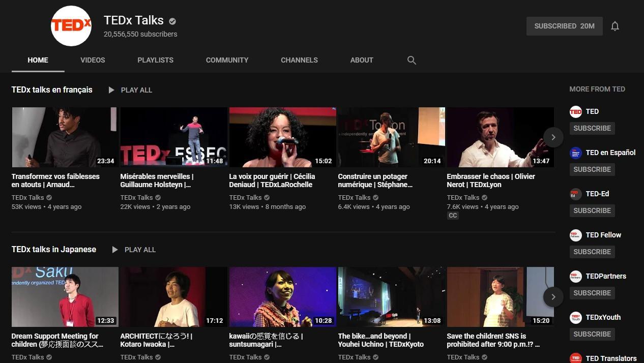Open the ARCHITECT Kotaro Iwaoka video thumbnail
Viewport: 644px width, 363px height.
point(174,297)
